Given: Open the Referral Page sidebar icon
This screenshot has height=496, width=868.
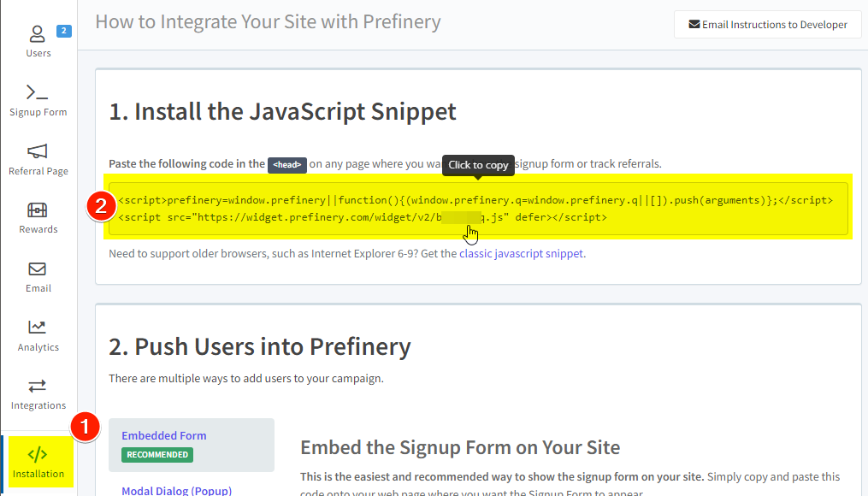Looking at the screenshot, I should [38, 151].
